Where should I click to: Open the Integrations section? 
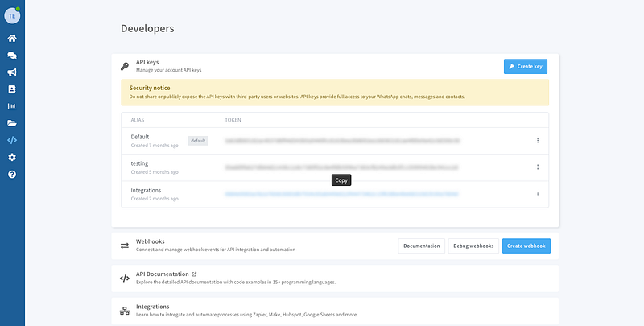(152, 307)
